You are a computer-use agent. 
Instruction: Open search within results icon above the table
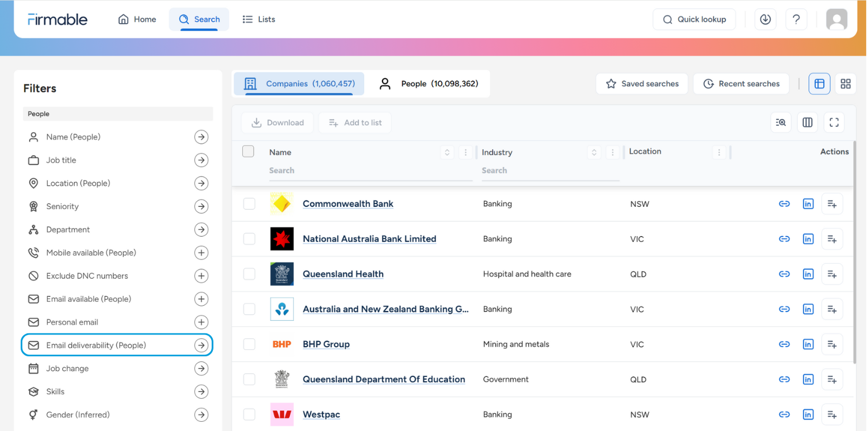click(781, 122)
